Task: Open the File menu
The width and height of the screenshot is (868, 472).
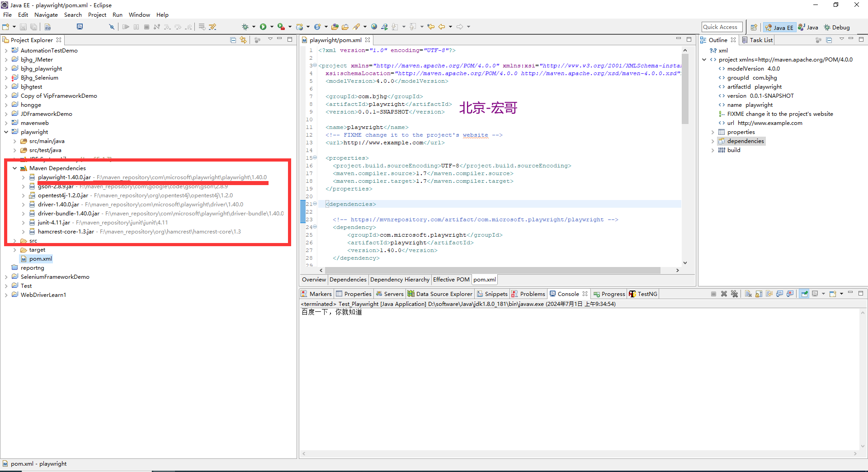Action: coord(7,15)
